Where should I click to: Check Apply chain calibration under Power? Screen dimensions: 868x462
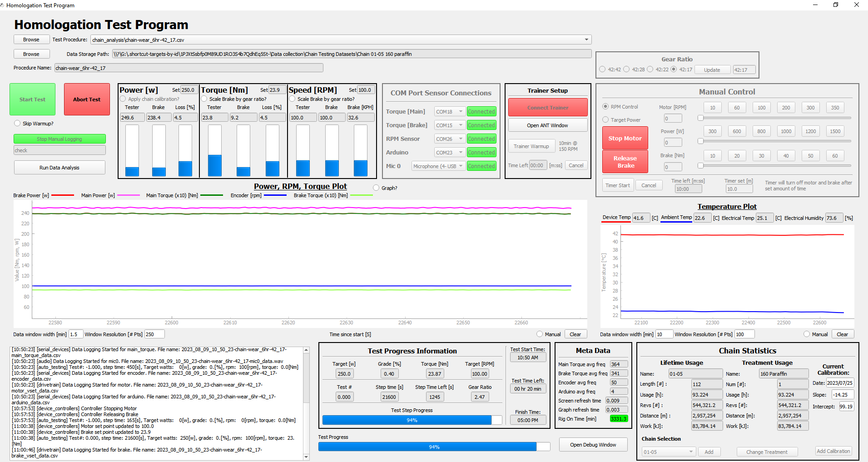[x=123, y=99]
